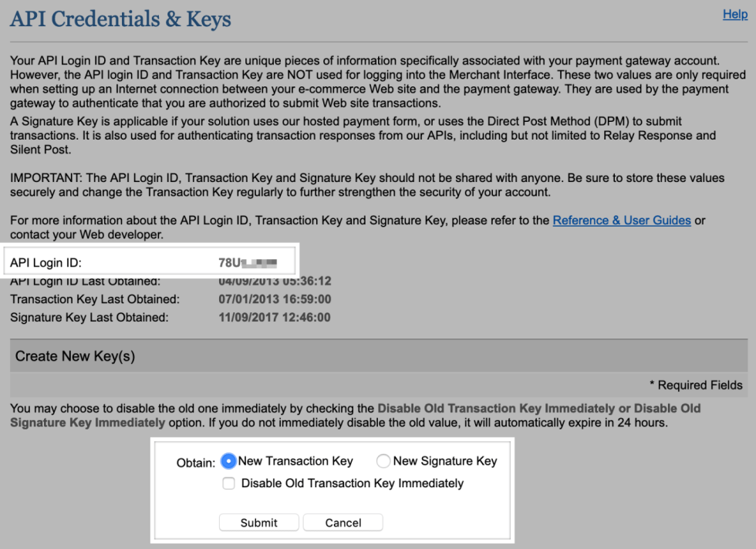Click the Cancel button
This screenshot has height=549, width=756.
coord(343,523)
